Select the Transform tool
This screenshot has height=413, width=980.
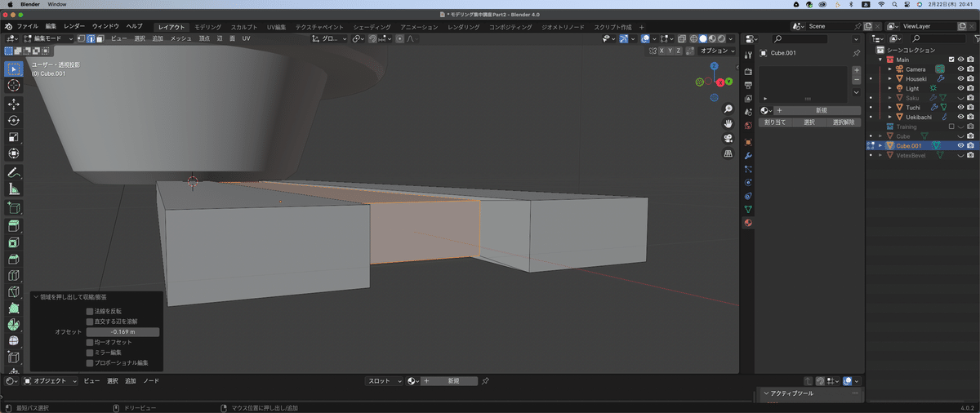(14, 153)
